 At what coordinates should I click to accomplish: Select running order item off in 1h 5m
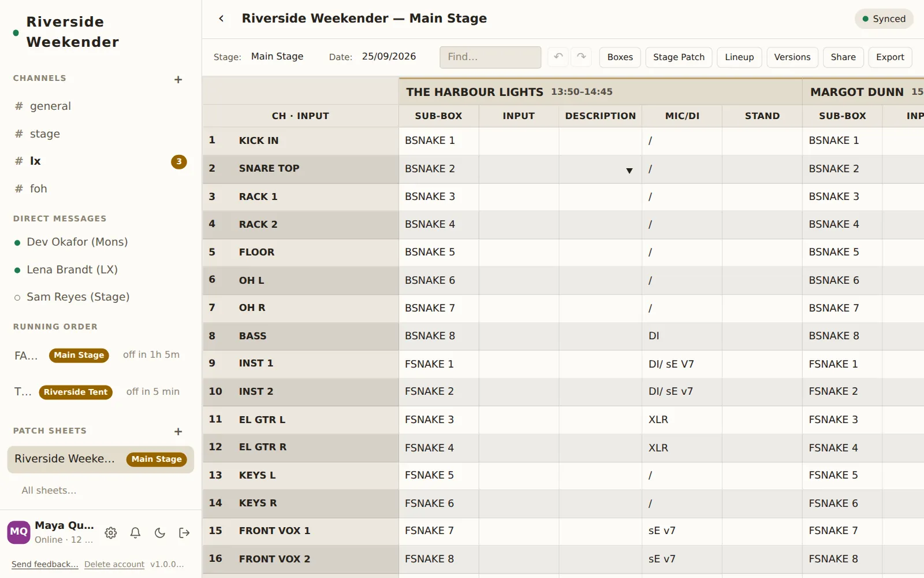coord(100,355)
